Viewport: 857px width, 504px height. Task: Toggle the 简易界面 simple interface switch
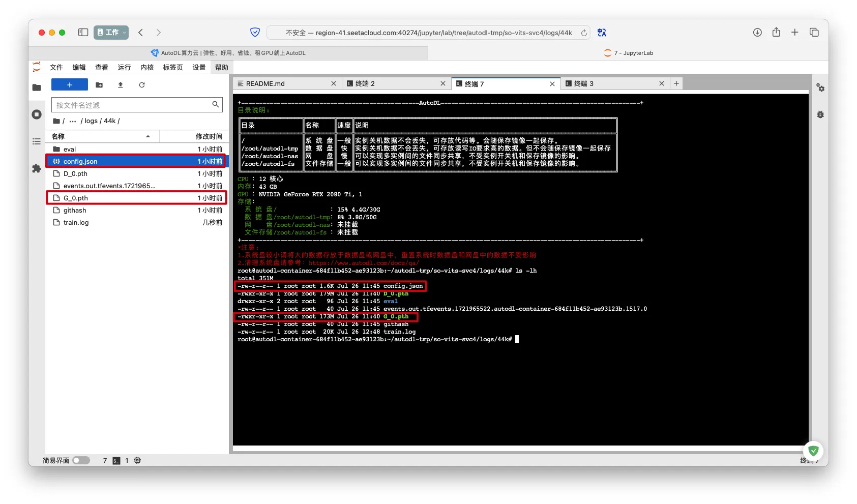click(81, 460)
